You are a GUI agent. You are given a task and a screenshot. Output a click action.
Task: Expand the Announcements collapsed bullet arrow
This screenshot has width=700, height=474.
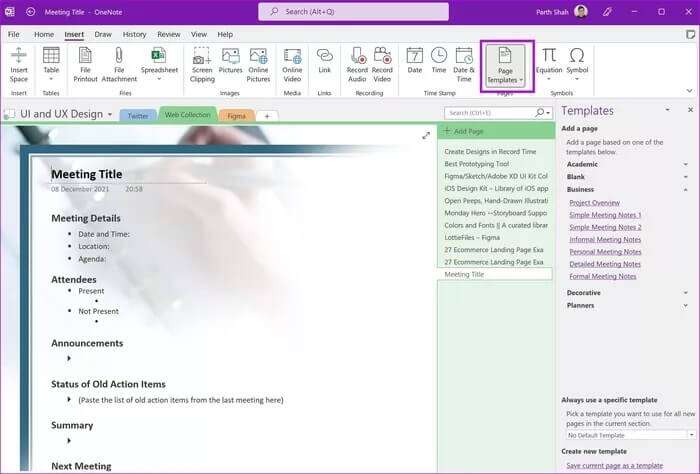69,358
